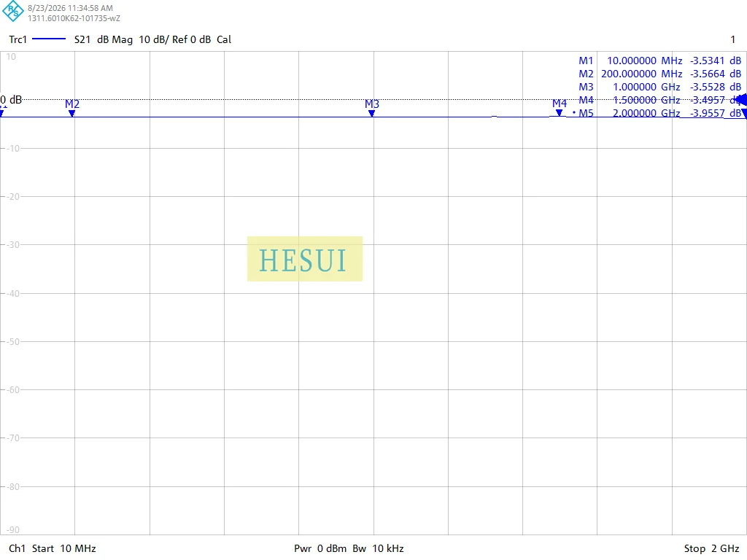747x560 pixels.
Task: Click the blue reference position arrow at right edge
Action: [741, 100]
